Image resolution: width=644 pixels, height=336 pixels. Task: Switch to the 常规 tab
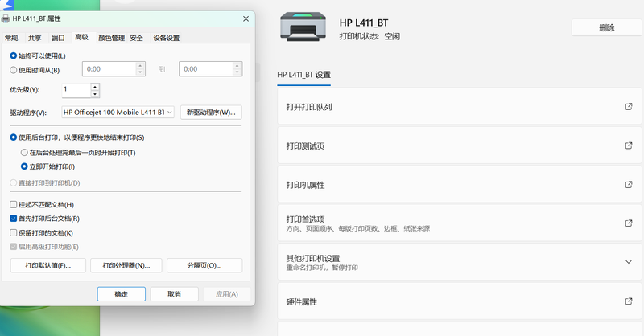[11, 38]
